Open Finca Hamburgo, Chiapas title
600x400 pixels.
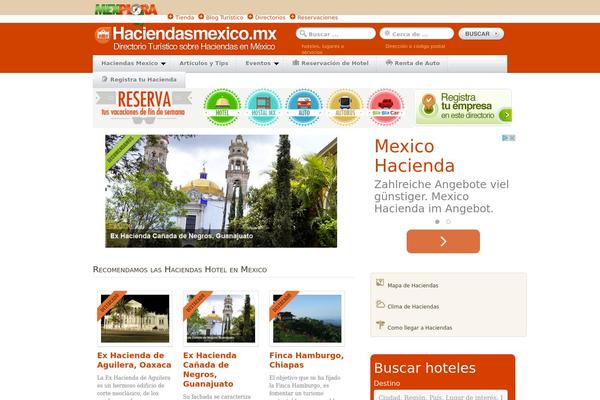tap(306, 360)
